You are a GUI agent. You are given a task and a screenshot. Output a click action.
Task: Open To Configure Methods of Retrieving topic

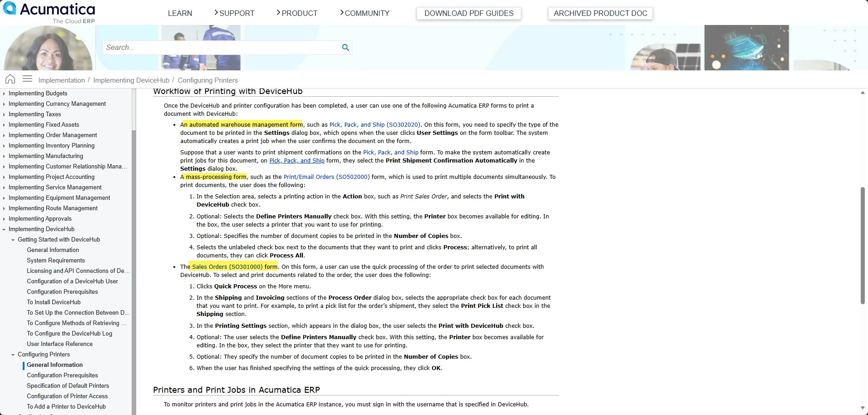(x=76, y=323)
